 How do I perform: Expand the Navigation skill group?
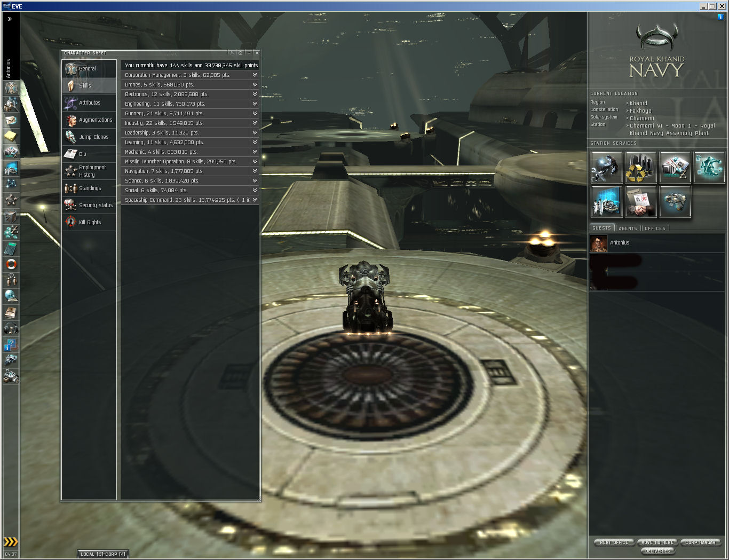pos(255,171)
